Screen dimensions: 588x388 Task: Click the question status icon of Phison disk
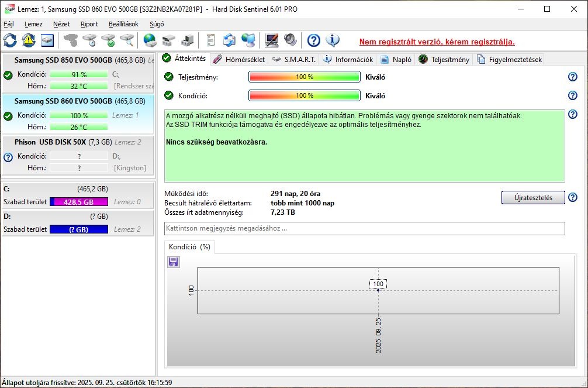(x=8, y=157)
